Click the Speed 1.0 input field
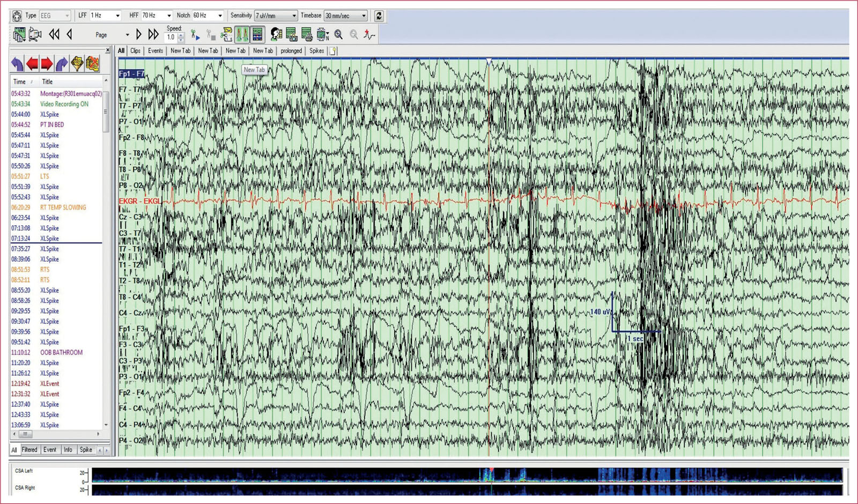 [x=172, y=38]
